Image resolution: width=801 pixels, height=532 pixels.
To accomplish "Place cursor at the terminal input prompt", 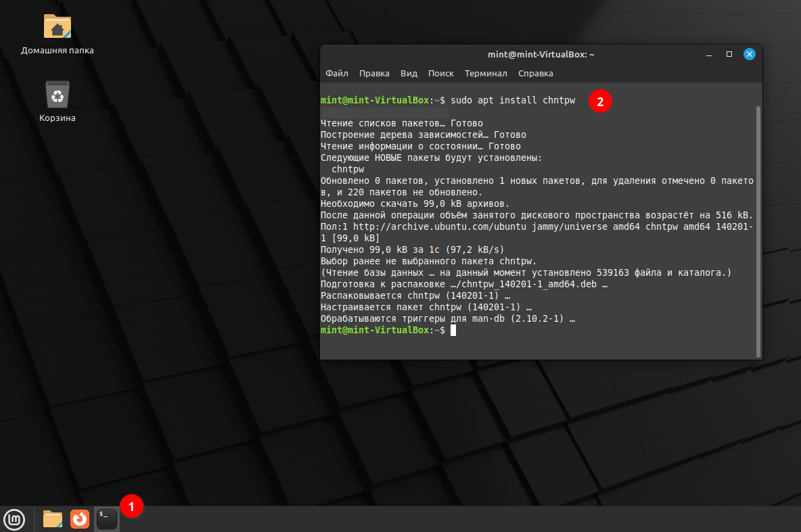I will pyautogui.click(x=453, y=330).
